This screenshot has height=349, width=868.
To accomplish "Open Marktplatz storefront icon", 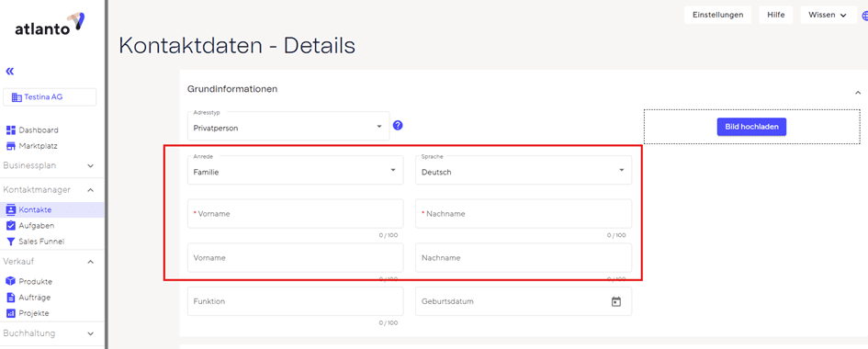I will (x=10, y=146).
